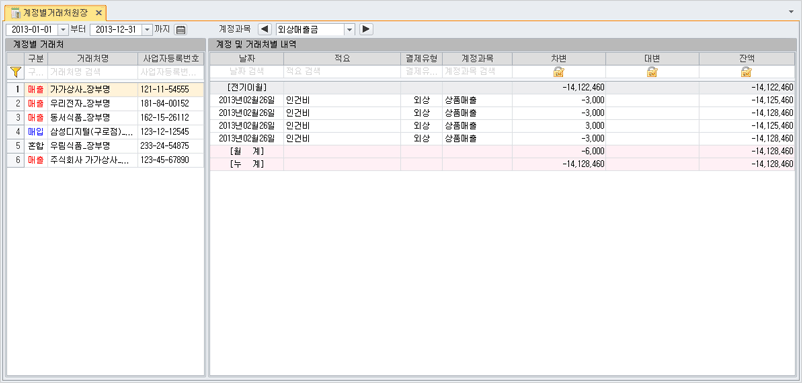Click the 거래처명 검색 filter field
This screenshot has width=802, height=383.
[92, 72]
